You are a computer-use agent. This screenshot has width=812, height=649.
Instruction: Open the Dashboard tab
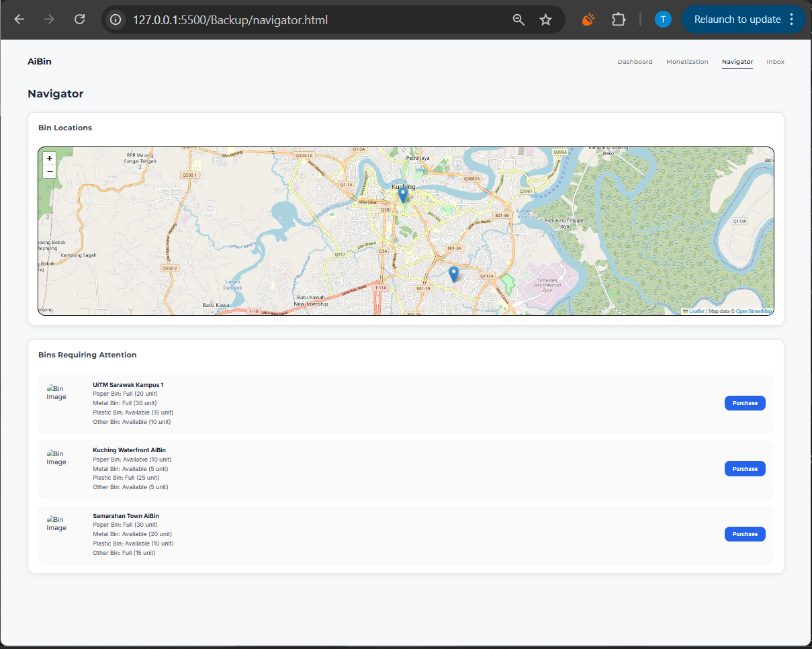[635, 62]
